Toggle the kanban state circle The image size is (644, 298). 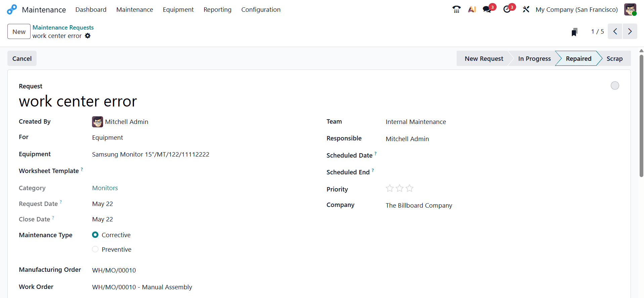[x=615, y=86]
